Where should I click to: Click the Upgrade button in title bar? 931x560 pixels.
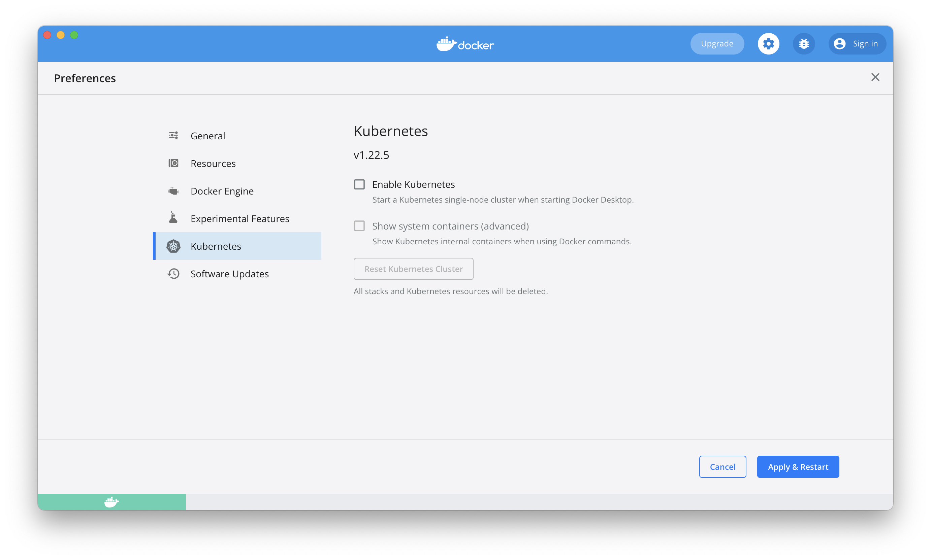(x=716, y=43)
